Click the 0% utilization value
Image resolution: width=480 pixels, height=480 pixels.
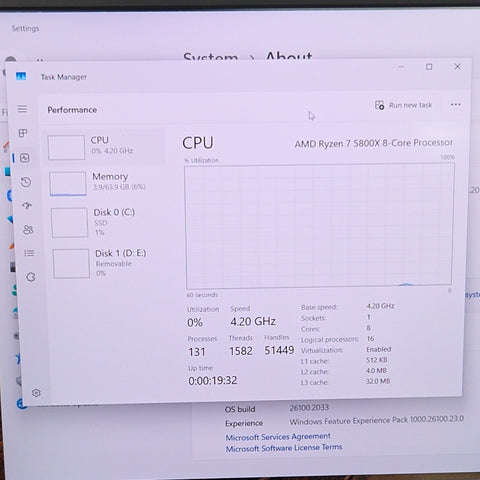click(x=195, y=323)
